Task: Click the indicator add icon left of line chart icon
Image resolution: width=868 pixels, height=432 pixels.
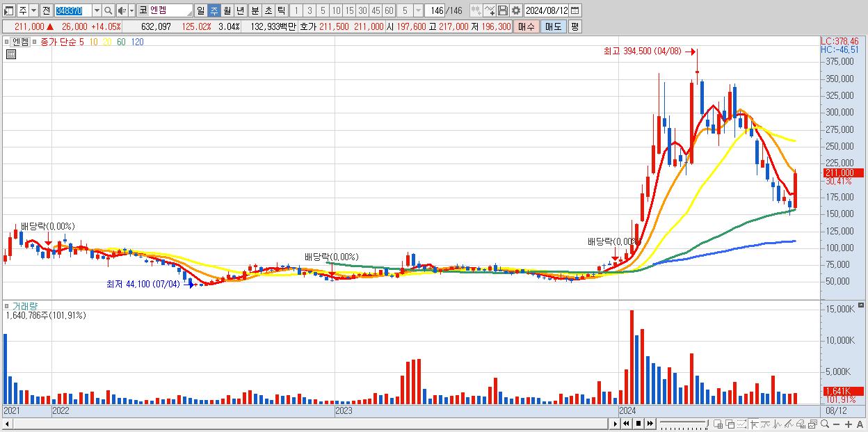Action: (476, 10)
